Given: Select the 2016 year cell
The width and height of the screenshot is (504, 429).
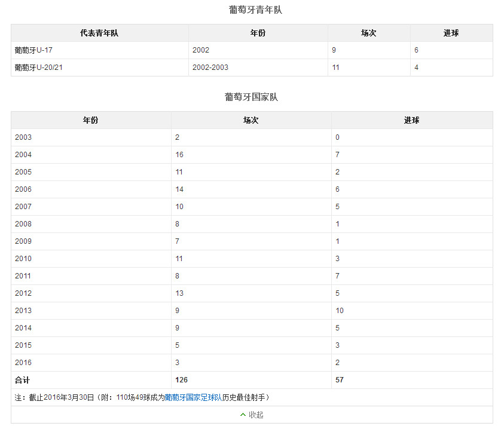Looking at the screenshot, I should (23, 363).
